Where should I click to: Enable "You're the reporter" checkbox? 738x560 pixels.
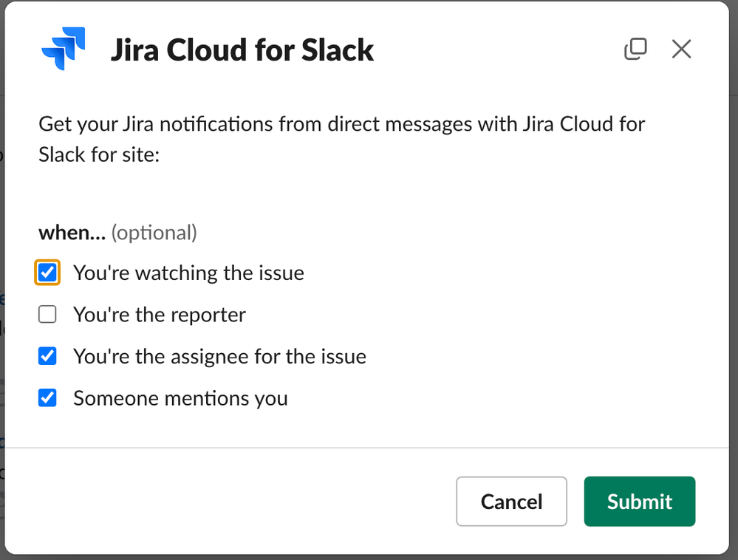47,314
